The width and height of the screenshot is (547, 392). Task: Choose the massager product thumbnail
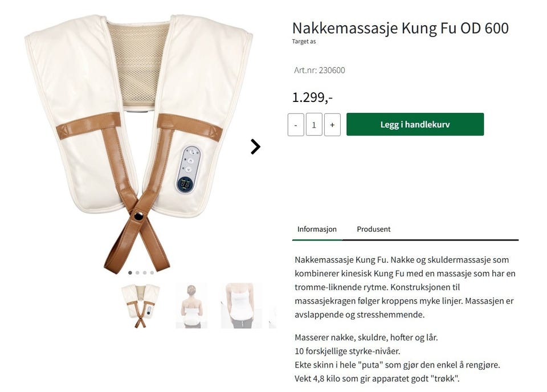[x=141, y=306]
